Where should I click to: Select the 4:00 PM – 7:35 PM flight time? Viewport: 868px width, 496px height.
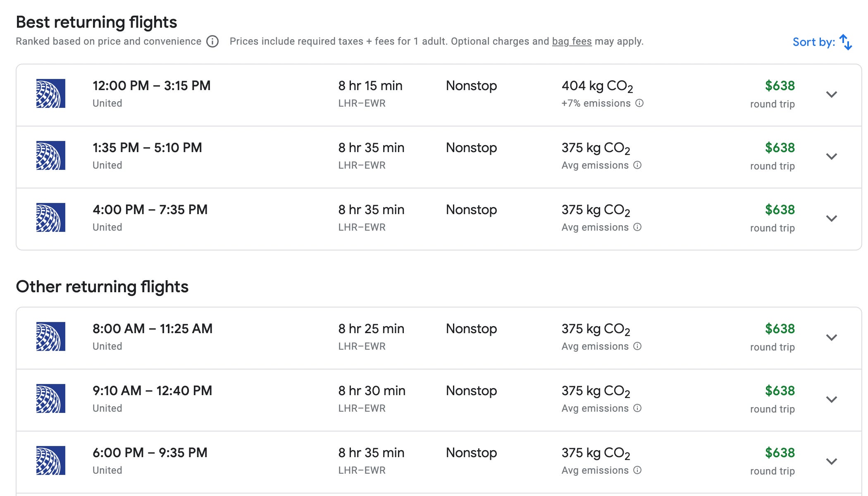pyautogui.click(x=150, y=210)
